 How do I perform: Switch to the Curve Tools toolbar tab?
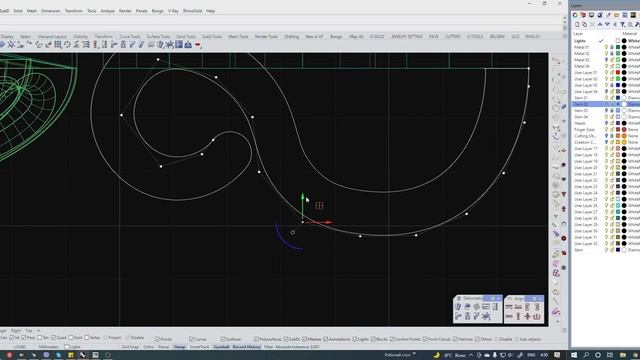point(129,37)
